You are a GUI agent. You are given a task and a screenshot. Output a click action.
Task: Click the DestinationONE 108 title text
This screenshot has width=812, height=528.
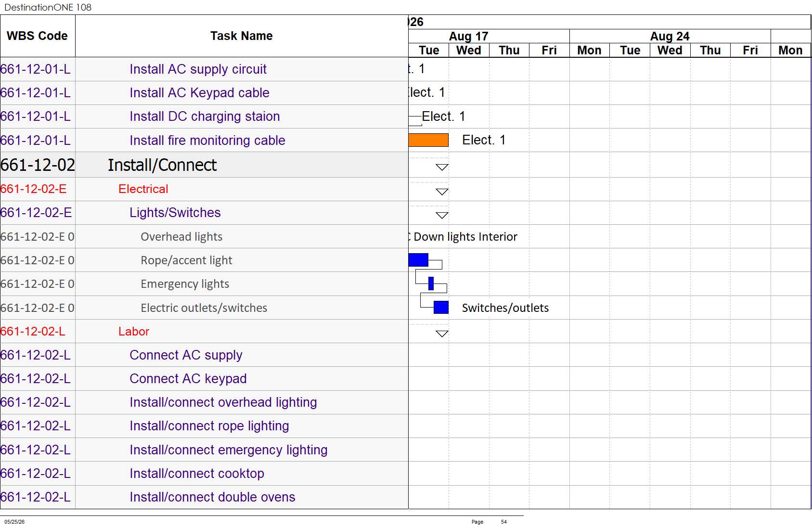(x=48, y=7)
